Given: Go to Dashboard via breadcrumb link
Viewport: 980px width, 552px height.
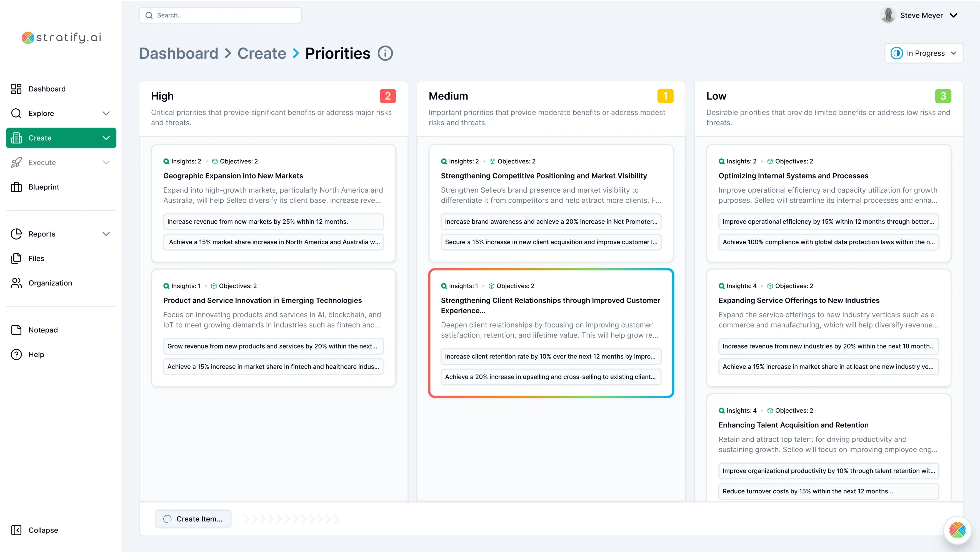Looking at the screenshot, I should (178, 53).
